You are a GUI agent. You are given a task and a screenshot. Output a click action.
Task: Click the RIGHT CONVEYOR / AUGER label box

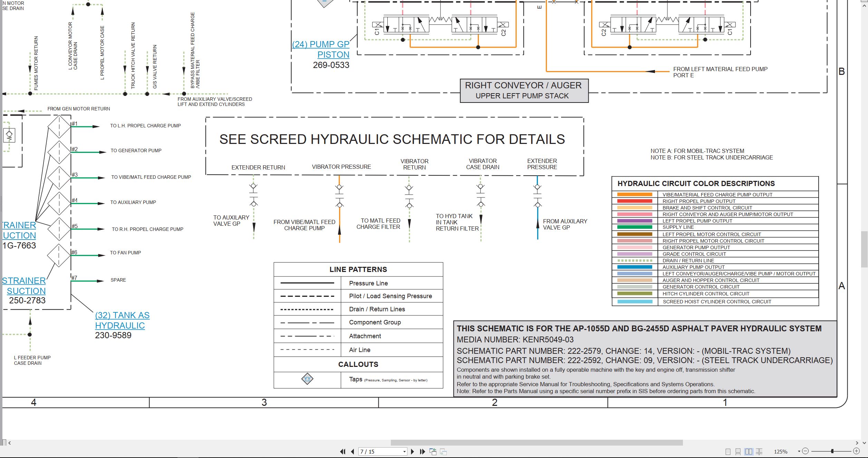tap(524, 90)
